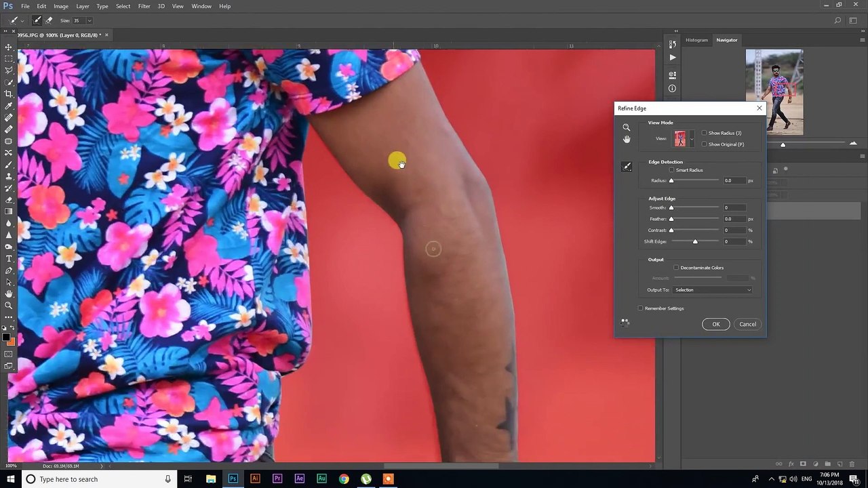Select the Refine Radius brush in Refine Edge
Viewport: 868px width, 488px height.
627,167
